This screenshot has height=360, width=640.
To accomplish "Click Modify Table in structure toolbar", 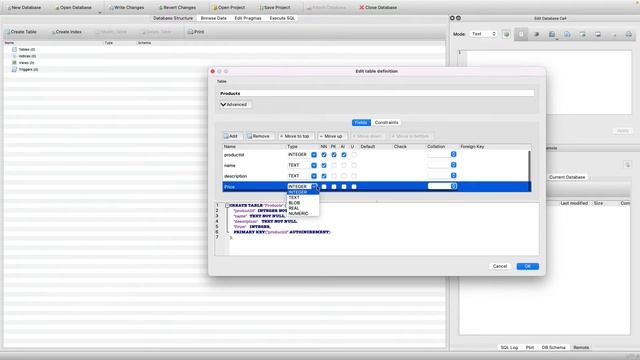I will pyautogui.click(x=111, y=32).
